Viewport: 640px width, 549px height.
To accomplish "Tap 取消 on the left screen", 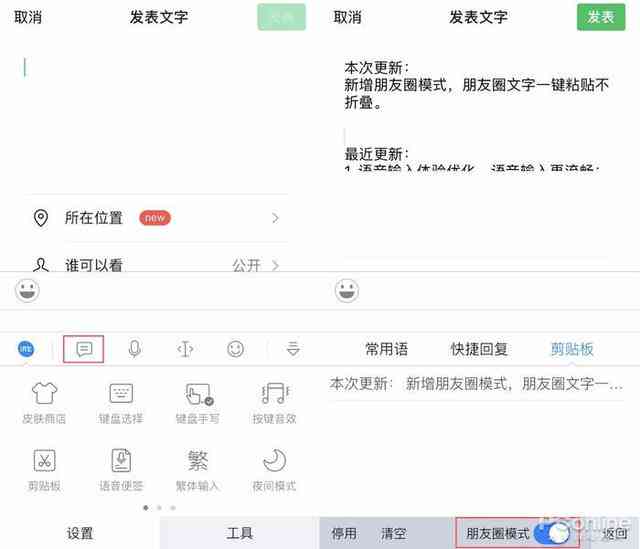I will [x=28, y=17].
